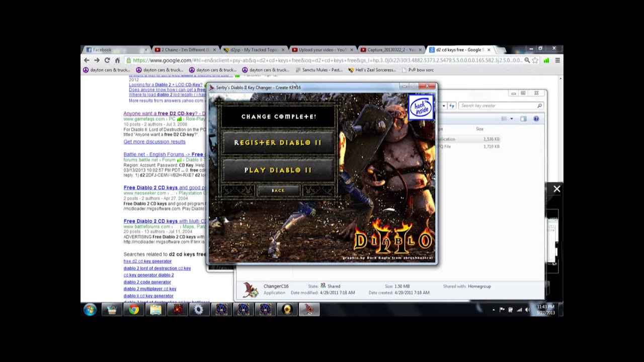Click network signal tray icon
The height and width of the screenshot is (362, 644).
[519, 310]
